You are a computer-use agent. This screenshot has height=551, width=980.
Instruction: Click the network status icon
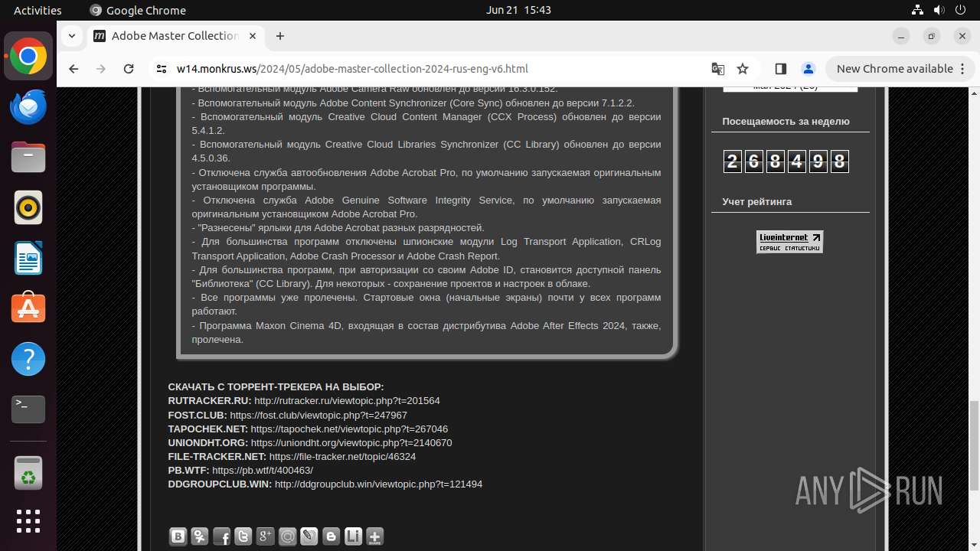pos(917,10)
